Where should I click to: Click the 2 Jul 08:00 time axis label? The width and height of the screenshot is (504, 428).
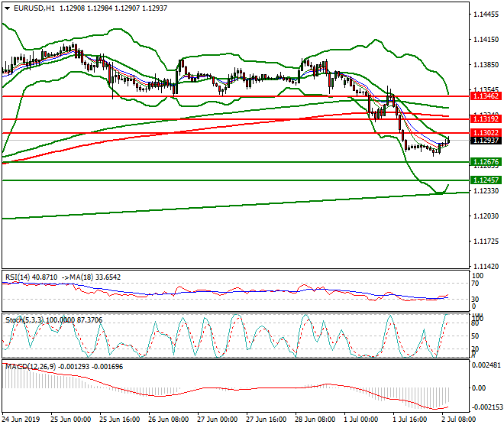[x=459, y=420]
